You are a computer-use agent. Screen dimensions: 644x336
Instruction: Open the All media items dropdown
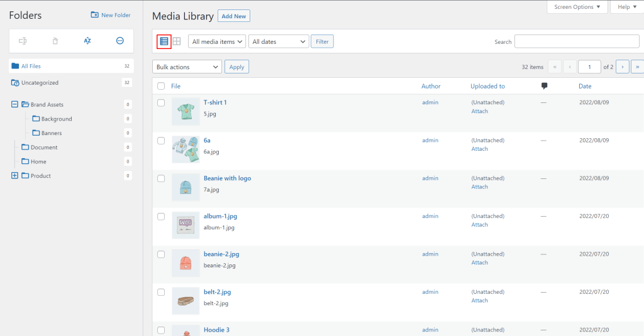pyautogui.click(x=217, y=41)
